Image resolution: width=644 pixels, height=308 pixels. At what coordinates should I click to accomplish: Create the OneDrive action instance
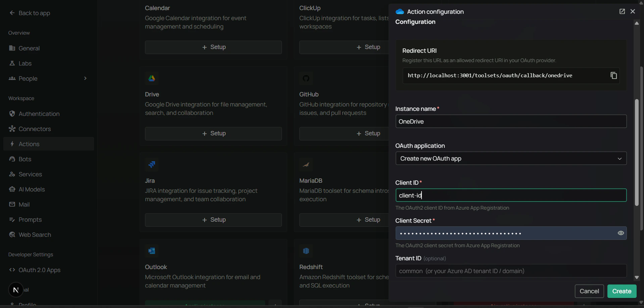coord(622,291)
